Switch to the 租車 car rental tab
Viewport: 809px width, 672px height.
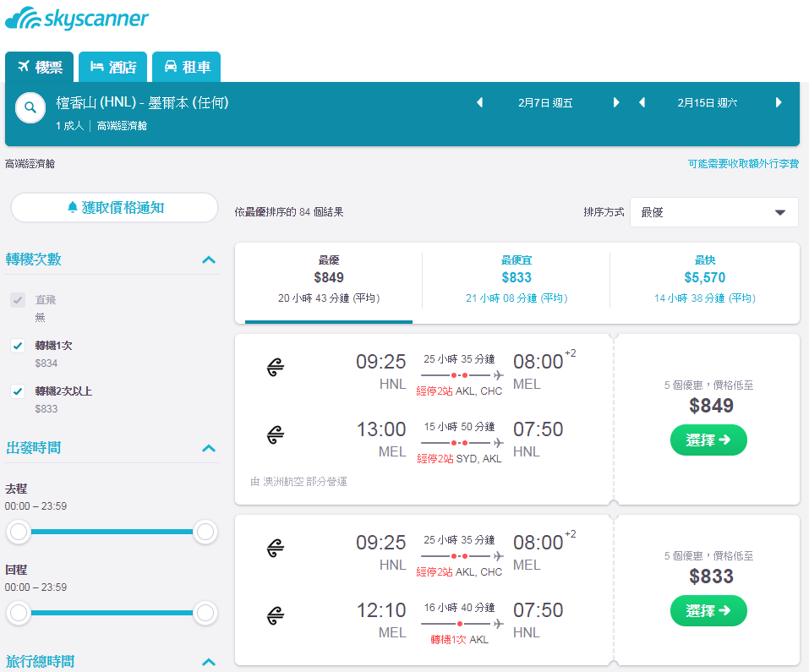[187, 67]
